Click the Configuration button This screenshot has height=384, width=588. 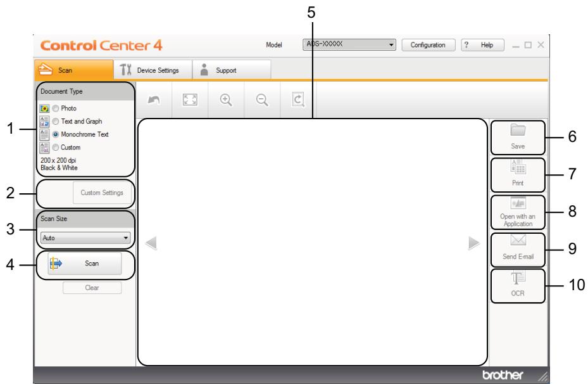coord(428,44)
